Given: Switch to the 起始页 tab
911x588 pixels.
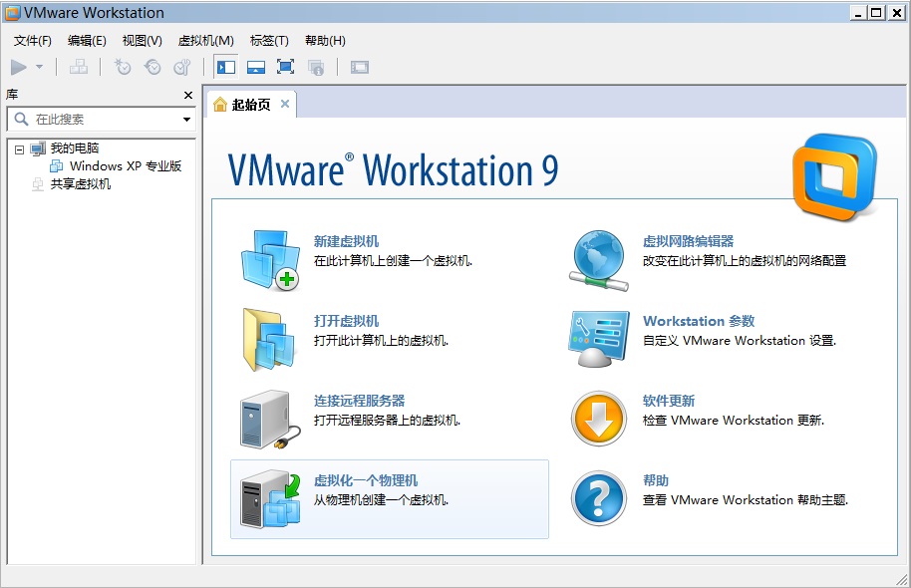Looking at the screenshot, I should [250, 105].
